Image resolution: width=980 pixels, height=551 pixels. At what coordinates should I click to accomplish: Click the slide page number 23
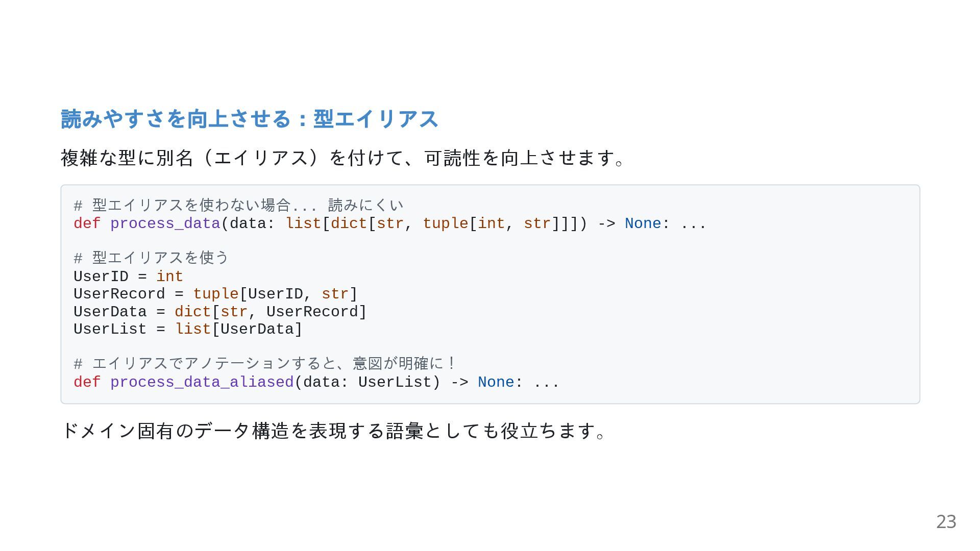pyautogui.click(x=946, y=521)
